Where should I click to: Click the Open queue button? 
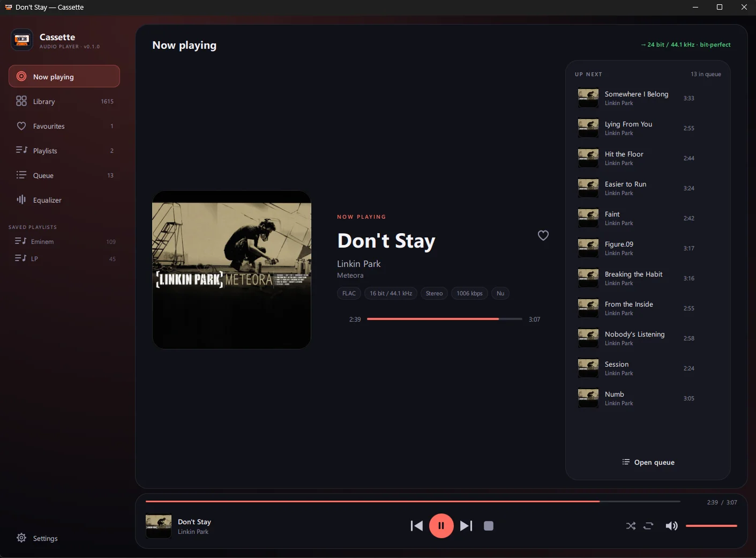[648, 462]
